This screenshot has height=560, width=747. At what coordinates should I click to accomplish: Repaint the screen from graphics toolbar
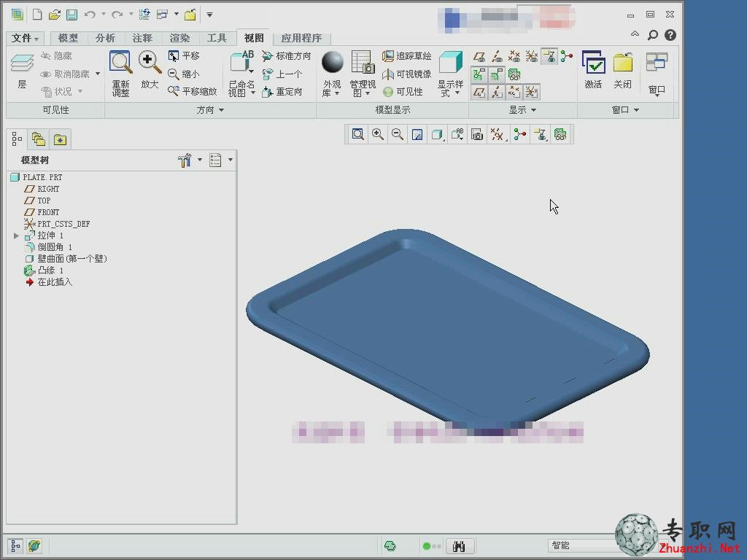[x=417, y=135]
